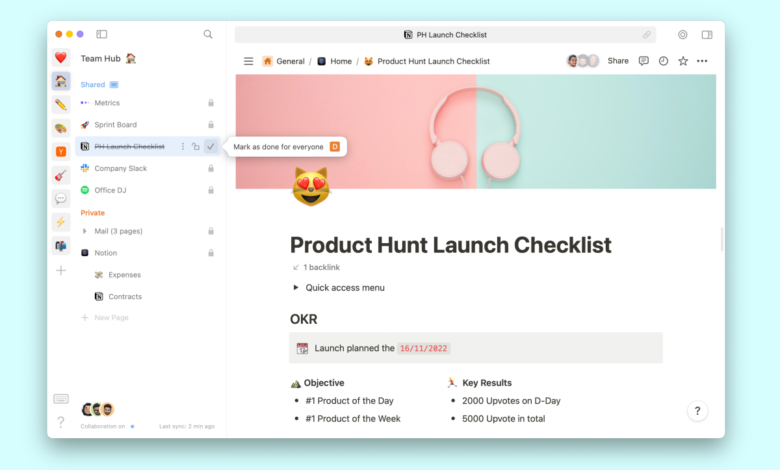Click the target icon next to address bar
The width and height of the screenshot is (780, 470).
(x=682, y=34)
